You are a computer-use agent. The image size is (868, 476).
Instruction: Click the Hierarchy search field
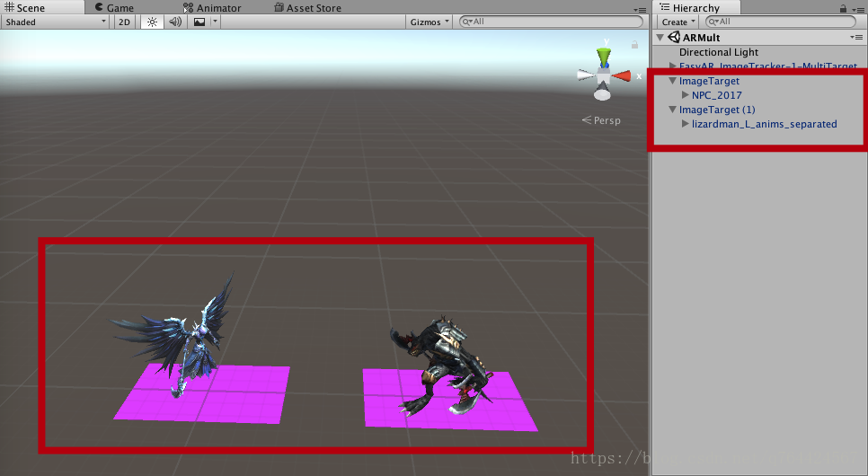(x=781, y=22)
